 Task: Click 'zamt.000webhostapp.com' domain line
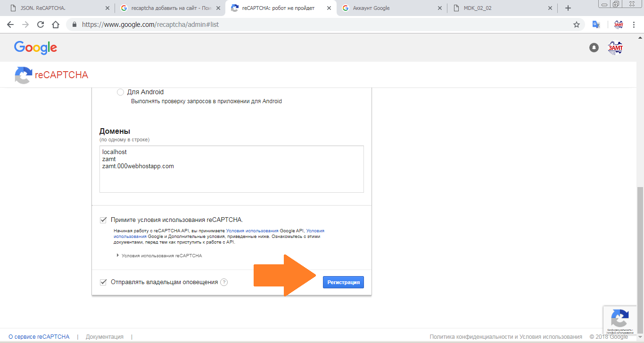138,166
